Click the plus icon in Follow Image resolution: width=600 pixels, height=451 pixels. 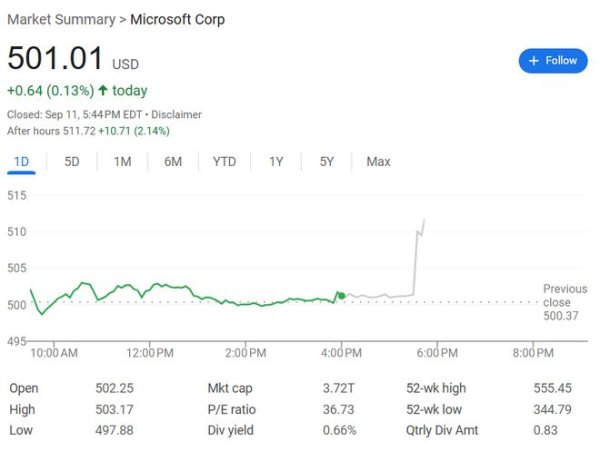tap(534, 61)
